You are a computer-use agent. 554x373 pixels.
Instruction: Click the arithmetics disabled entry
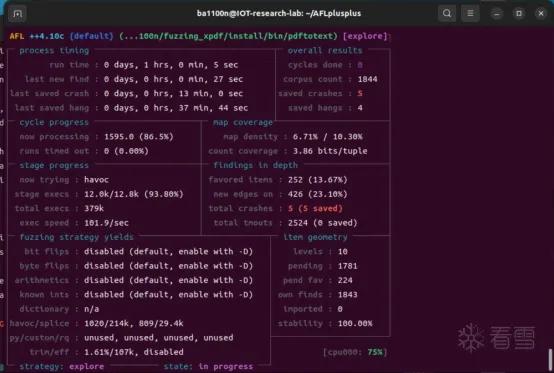(x=169, y=280)
